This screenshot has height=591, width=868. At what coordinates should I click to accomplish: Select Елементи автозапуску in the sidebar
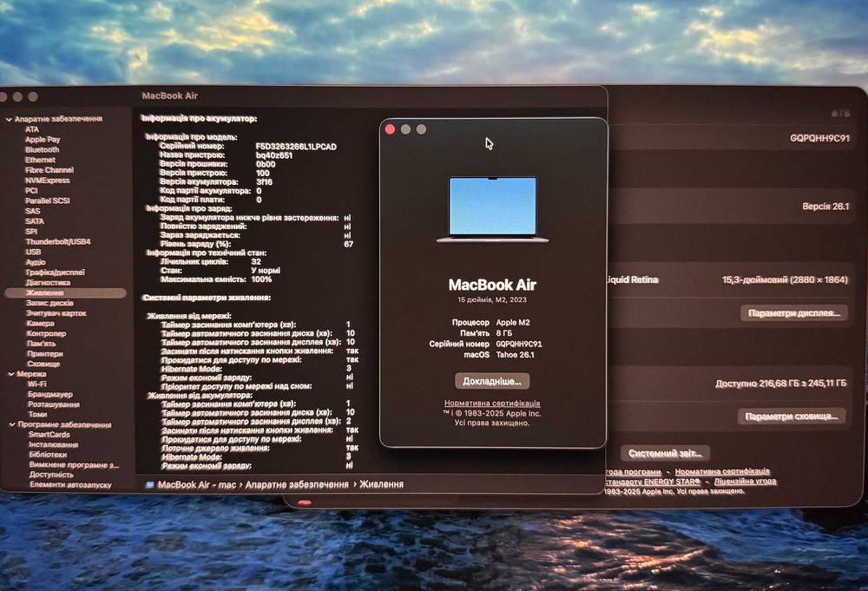point(71,485)
